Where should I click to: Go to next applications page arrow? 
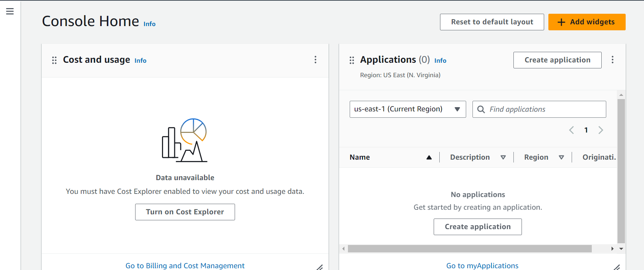coord(601,130)
